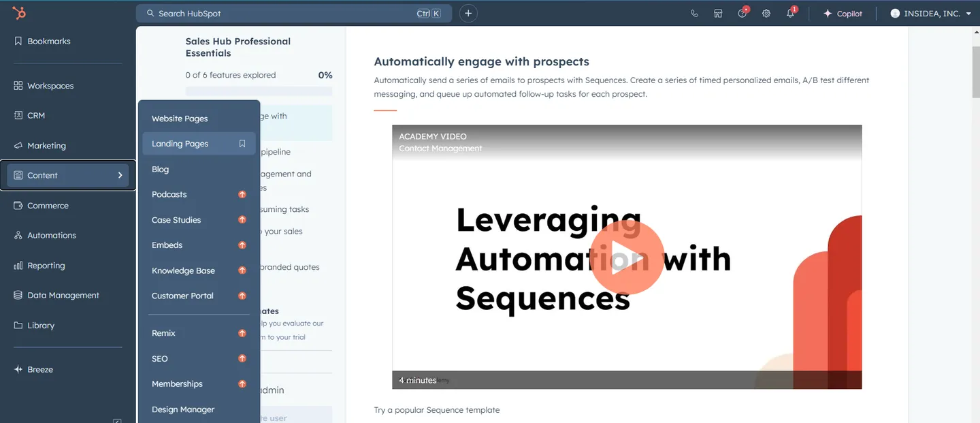The width and height of the screenshot is (980, 423).
Task: Open the help icon with red badge
Action: 742,13
